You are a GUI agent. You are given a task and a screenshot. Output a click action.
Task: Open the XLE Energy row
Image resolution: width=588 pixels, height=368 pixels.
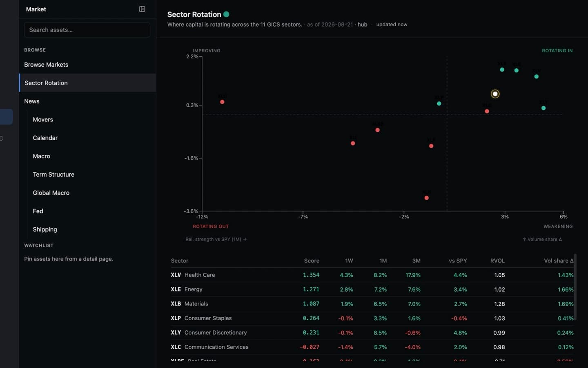pyautogui.click(x=372, y=289)
